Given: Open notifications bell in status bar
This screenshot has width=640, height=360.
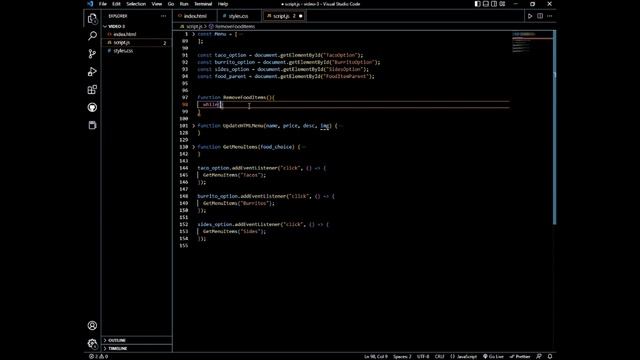Looking at the screenshot, I should coord(550,356).
